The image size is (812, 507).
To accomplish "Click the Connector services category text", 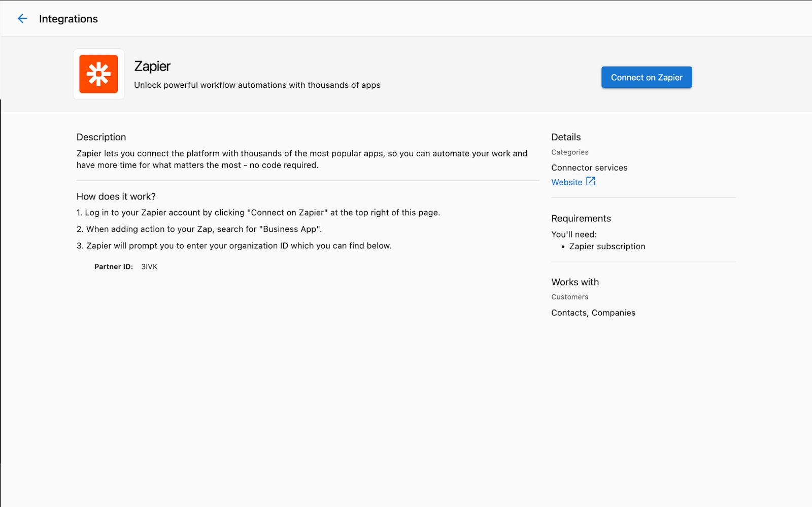I will (x=589, y=167).
